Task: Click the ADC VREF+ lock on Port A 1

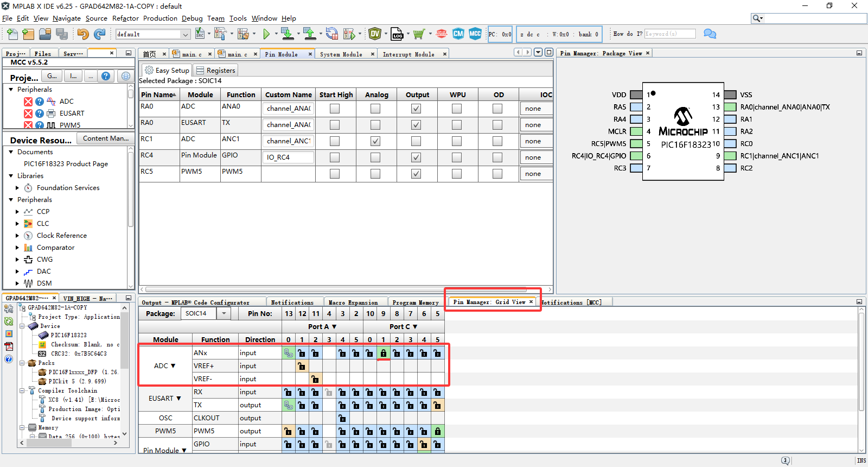Action: [x=302, y=366]
